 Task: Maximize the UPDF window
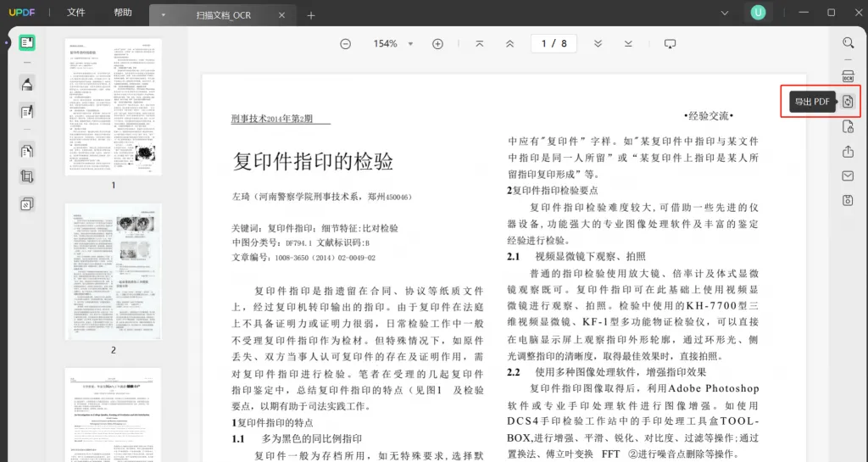831,13
